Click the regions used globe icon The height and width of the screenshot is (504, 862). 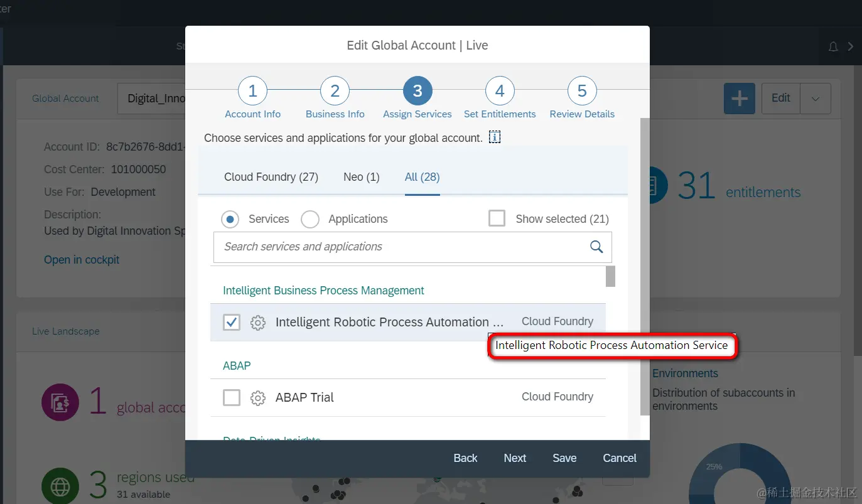(x=60, y=486)
